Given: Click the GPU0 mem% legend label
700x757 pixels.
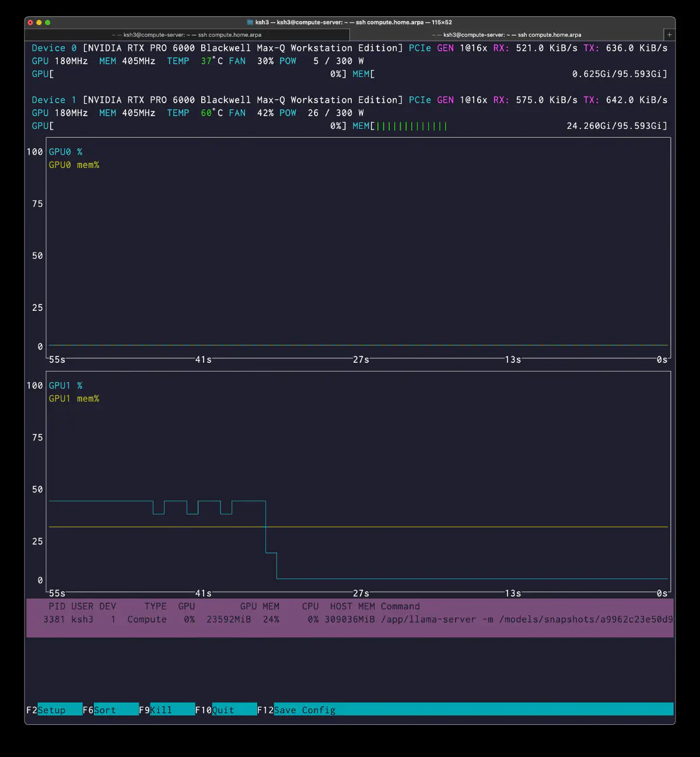Looking at the screenshot, I should tap(74, 165).
